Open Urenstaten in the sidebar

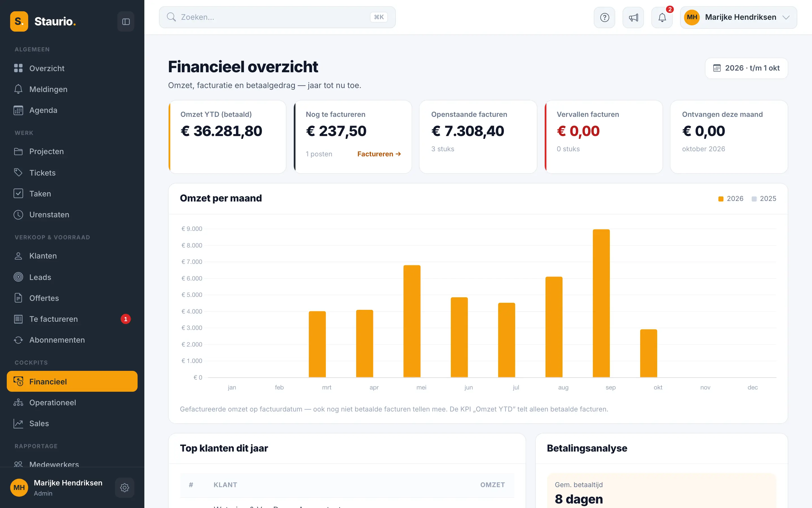pos(72,214)
